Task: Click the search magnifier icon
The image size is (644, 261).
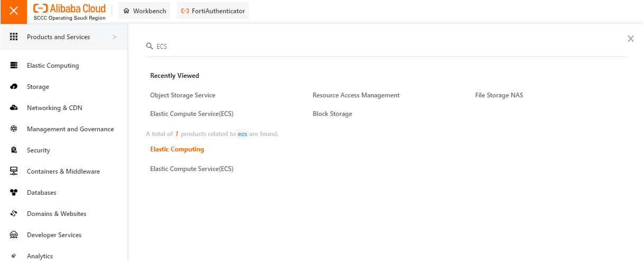Action: [150, 47]
